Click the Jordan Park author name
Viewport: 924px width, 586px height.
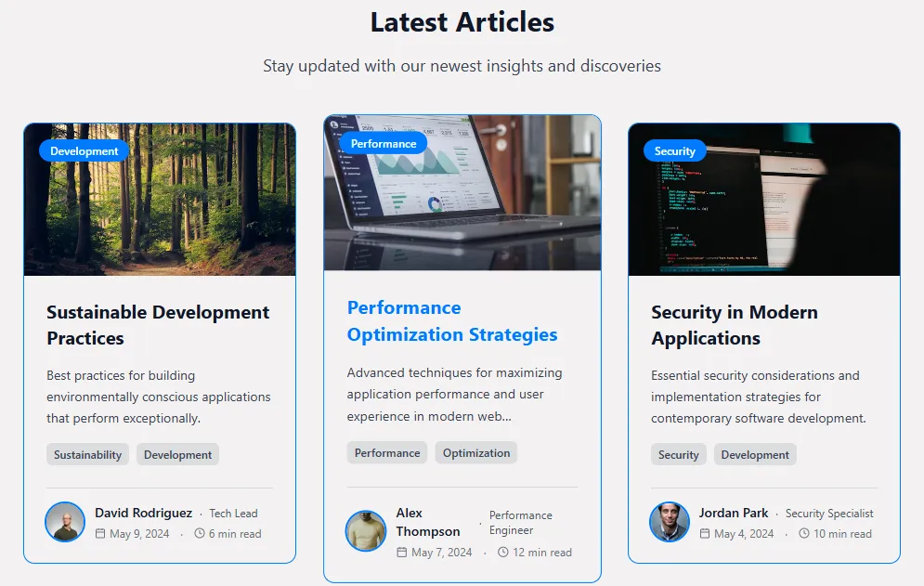pos(734,513)
